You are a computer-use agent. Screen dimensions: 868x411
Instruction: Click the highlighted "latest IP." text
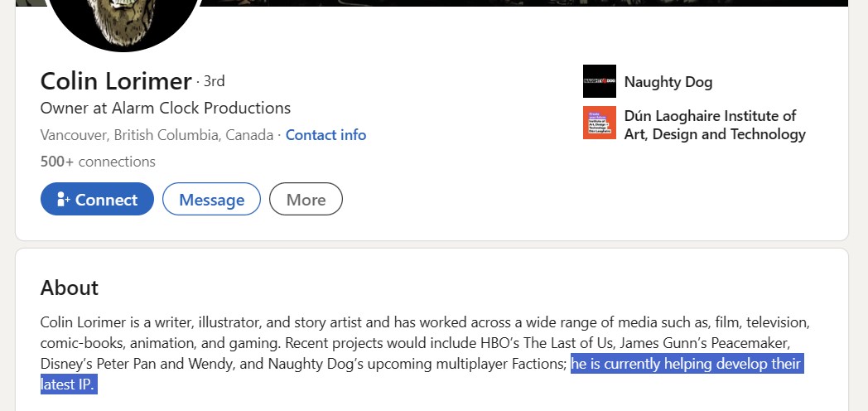click(x=70, y=384)
